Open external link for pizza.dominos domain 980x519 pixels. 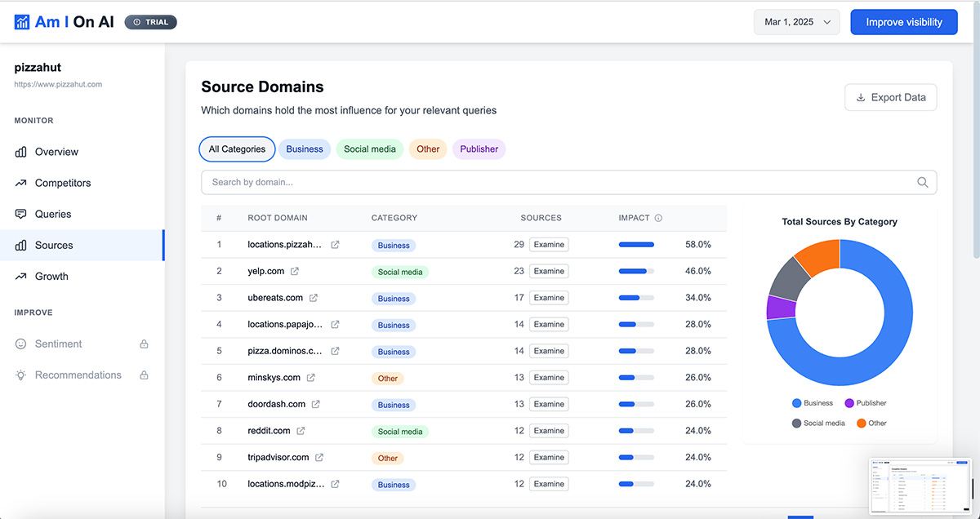click(x=335, y=351)
